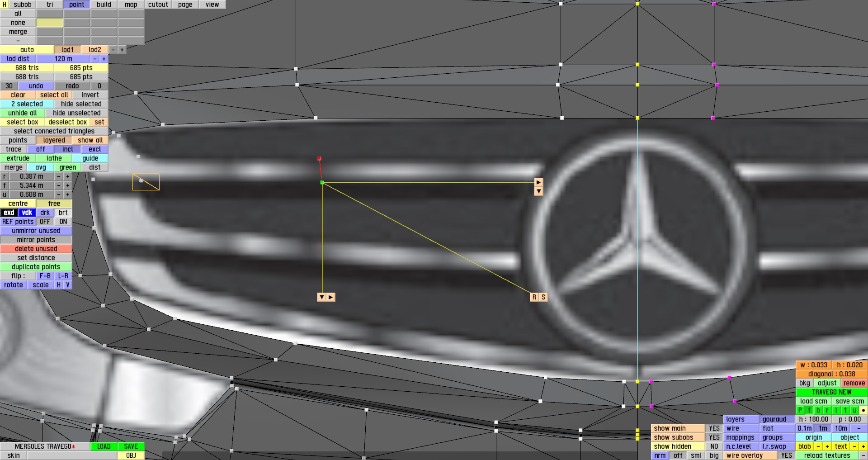Toggle the show subobs YES option
Screen dimensions: 868x460
click(714, 437)
